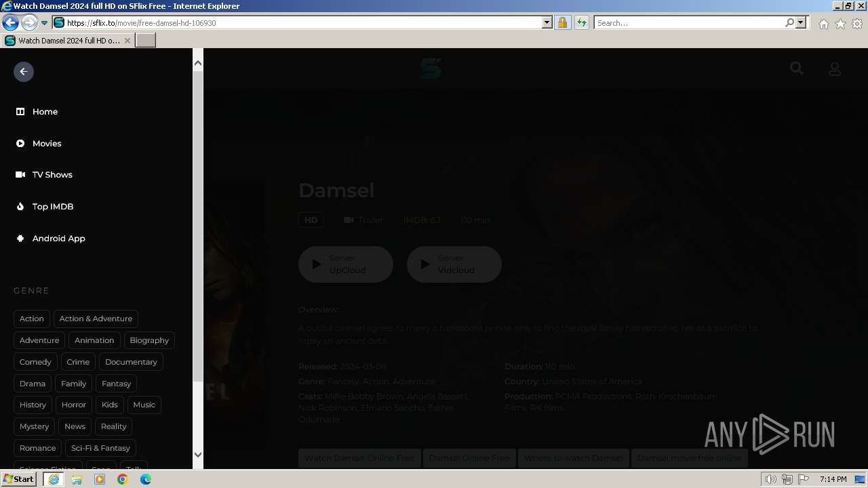Click the SFlix logo in header

click(431, 68)
